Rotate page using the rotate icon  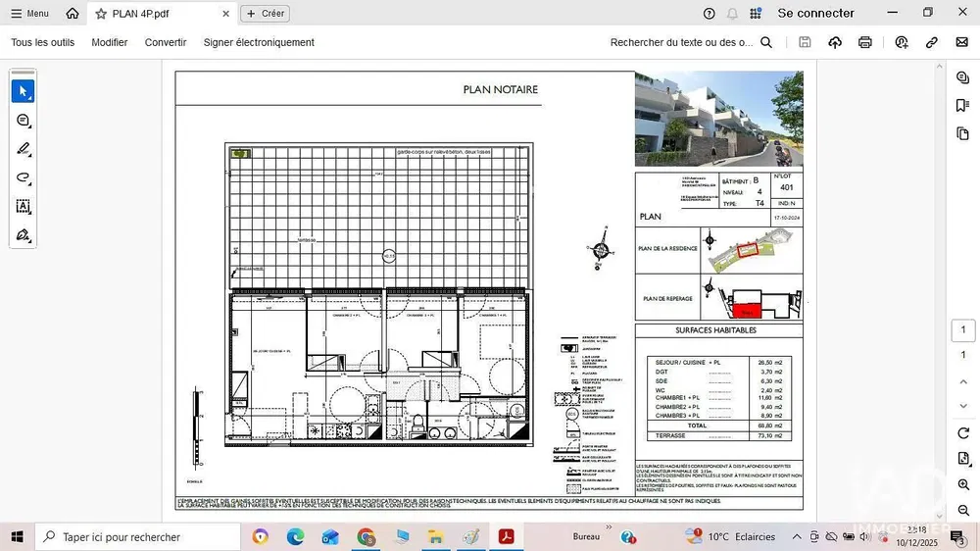[x=963, y=433]
